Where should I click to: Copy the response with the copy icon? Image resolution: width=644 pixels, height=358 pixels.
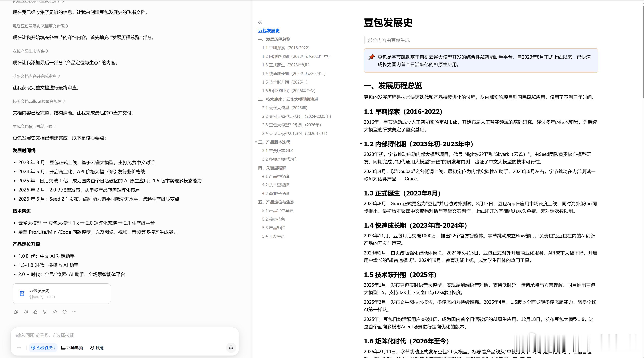coord(16,312)
